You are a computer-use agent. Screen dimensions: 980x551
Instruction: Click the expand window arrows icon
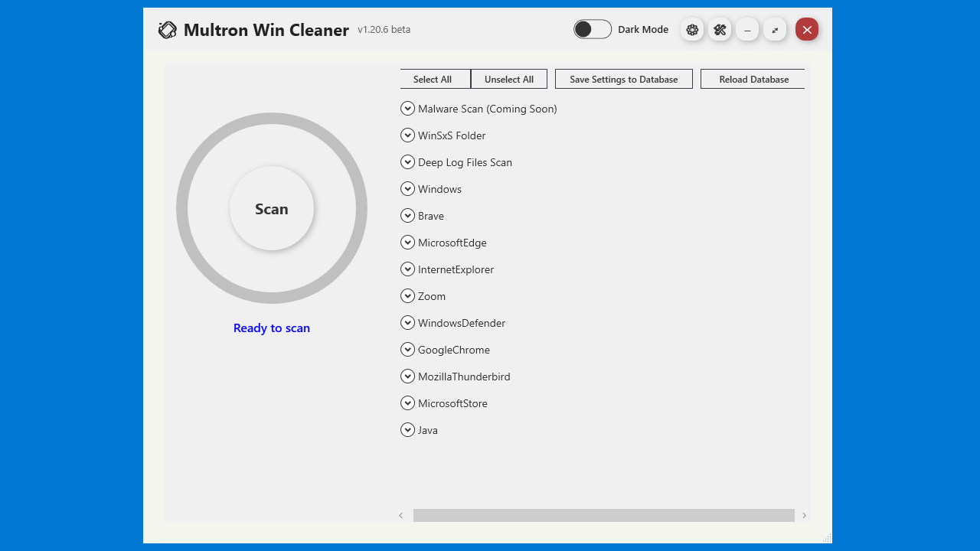point(775,30)
